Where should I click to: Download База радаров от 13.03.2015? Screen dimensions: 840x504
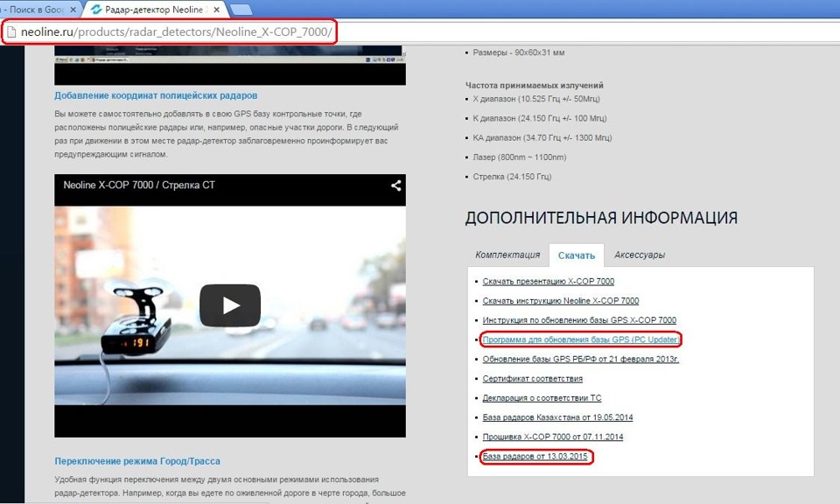(535, 457)
